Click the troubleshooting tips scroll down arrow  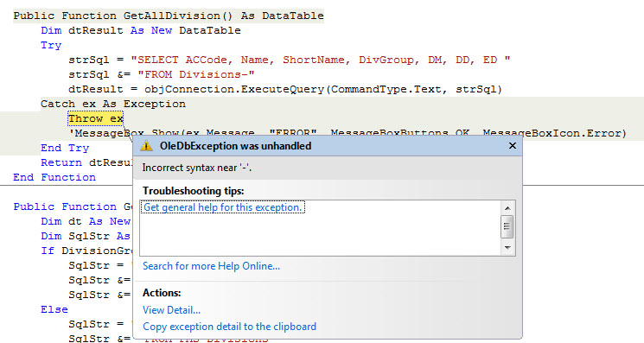pyautogui.click(x=507, y=248)
